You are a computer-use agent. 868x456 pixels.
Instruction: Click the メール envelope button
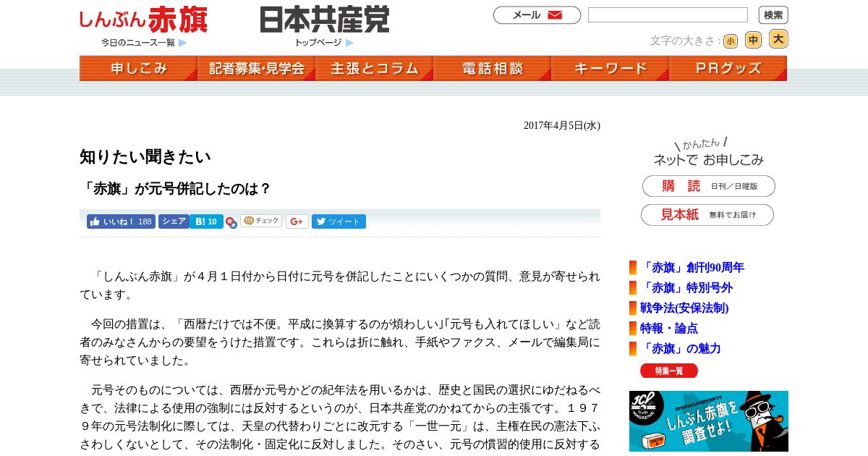click(537, 15)
